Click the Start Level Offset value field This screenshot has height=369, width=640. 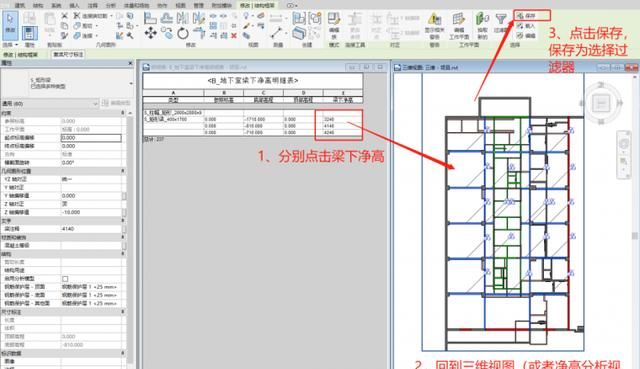[x=91, y=138]
